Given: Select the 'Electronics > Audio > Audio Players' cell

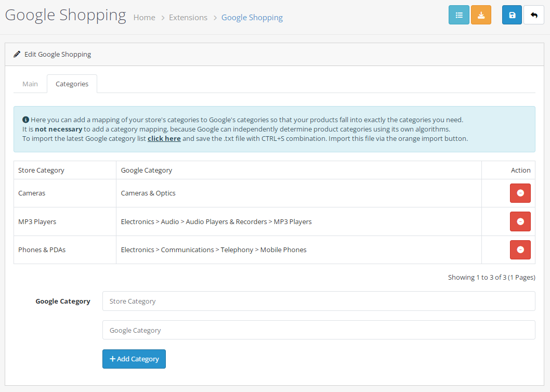Looking at the screenshot, I should point(299,221).
